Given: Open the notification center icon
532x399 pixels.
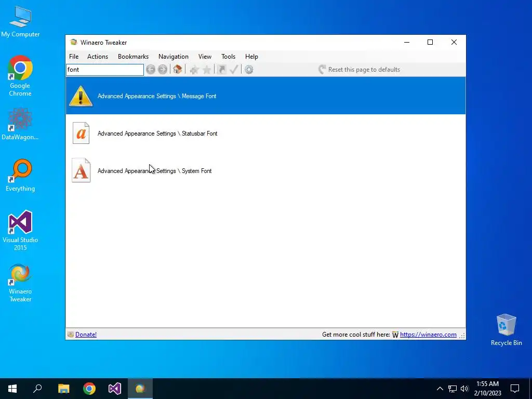Looking at the screenshot, I should coord(515,389).
